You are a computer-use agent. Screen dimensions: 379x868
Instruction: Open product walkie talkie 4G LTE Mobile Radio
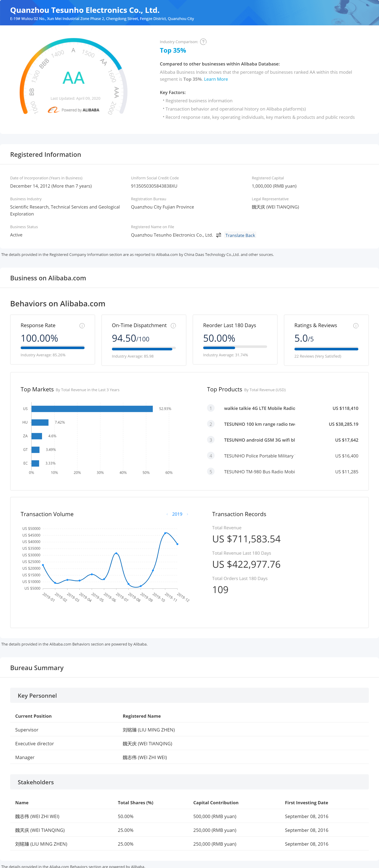[x=259, y=408]
